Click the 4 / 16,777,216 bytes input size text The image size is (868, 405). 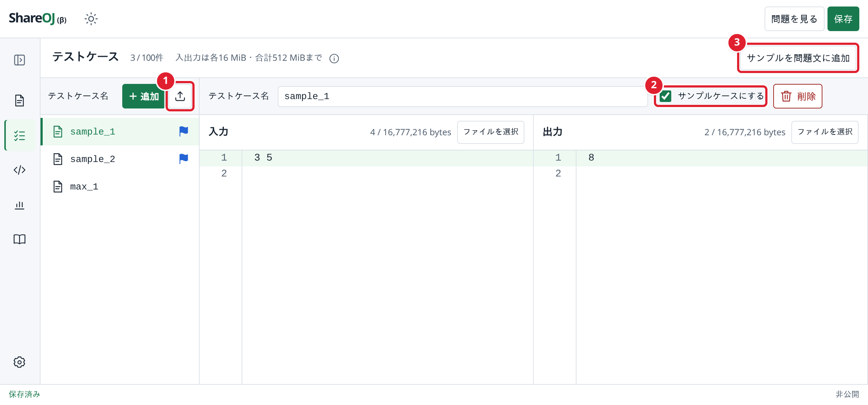click(x=410, y=132)
